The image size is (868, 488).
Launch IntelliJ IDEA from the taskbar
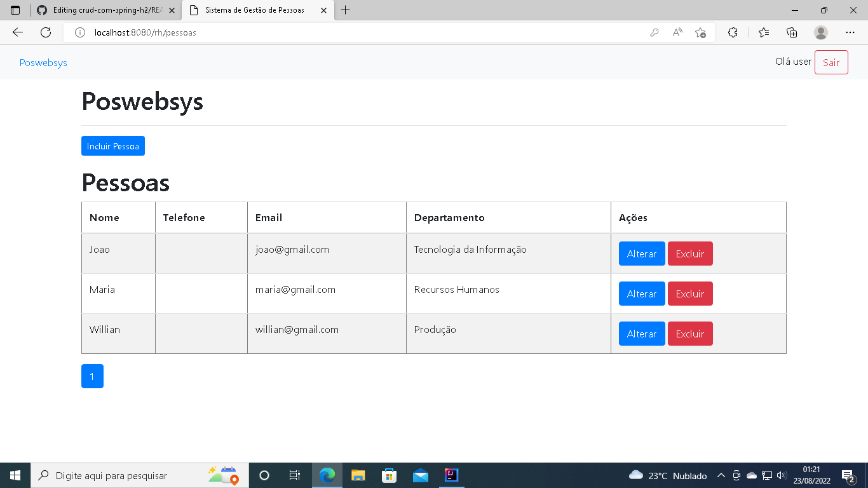click(451, 475)
